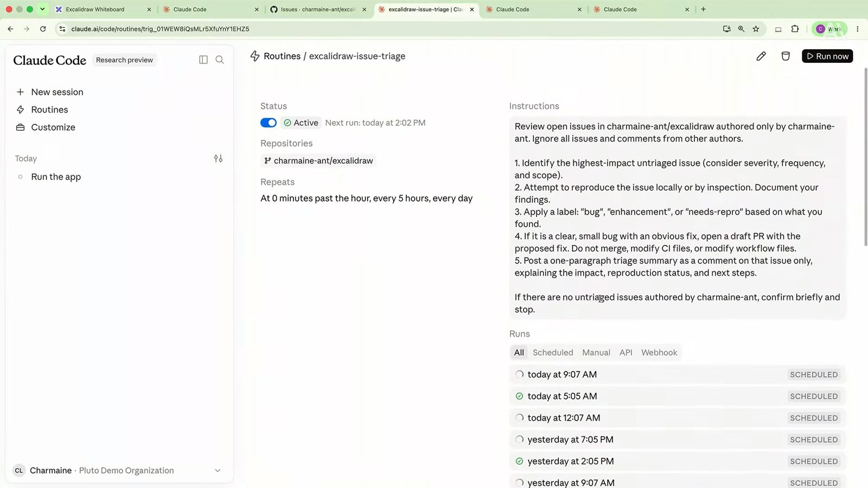The width and height of the screenshot is (868, 488).
Task: Open the run from yesterday at 2:05 PM
Action: pyautogui.click(x=678, y=461)
